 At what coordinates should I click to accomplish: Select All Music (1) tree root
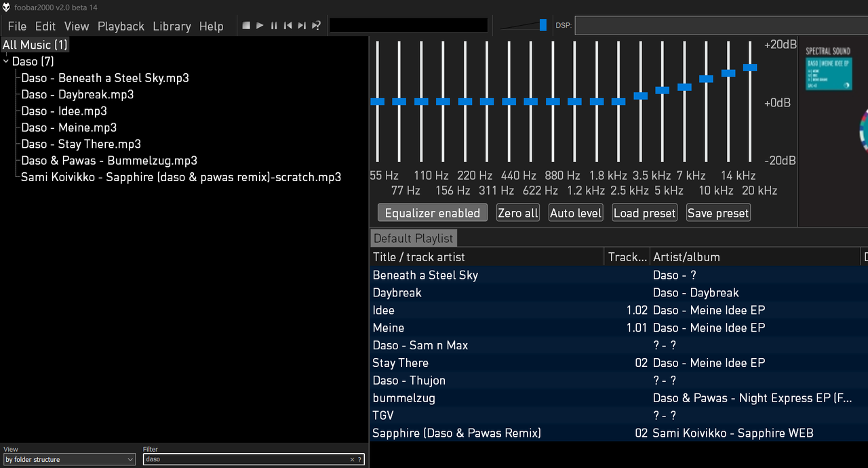pos(35,45)
